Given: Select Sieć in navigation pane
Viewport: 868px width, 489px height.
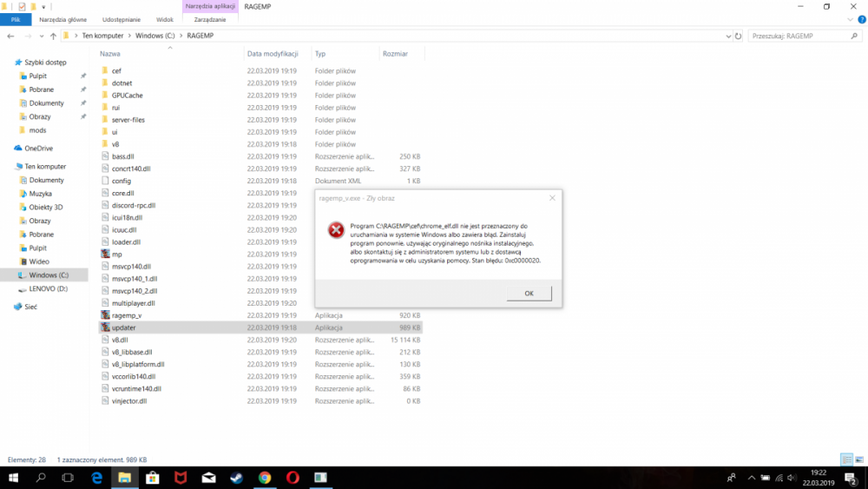Looking at the screenshot, I should coord(30,307).
